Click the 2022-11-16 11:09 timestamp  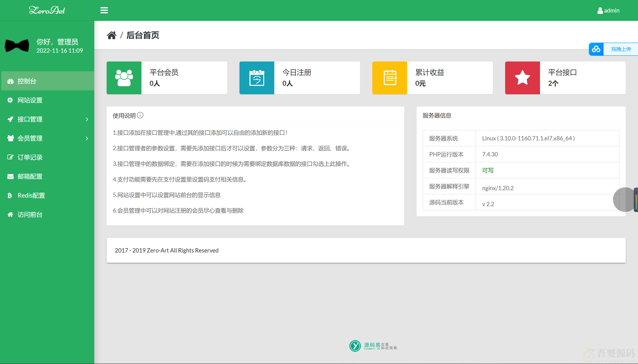pyautogui.click(x=59, y=51)
